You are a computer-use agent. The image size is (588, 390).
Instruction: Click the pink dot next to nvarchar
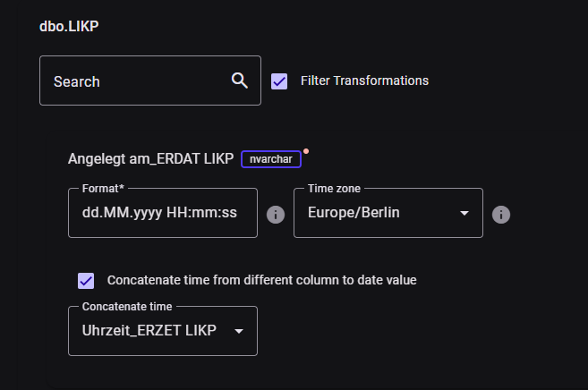(x=306, y=150)
